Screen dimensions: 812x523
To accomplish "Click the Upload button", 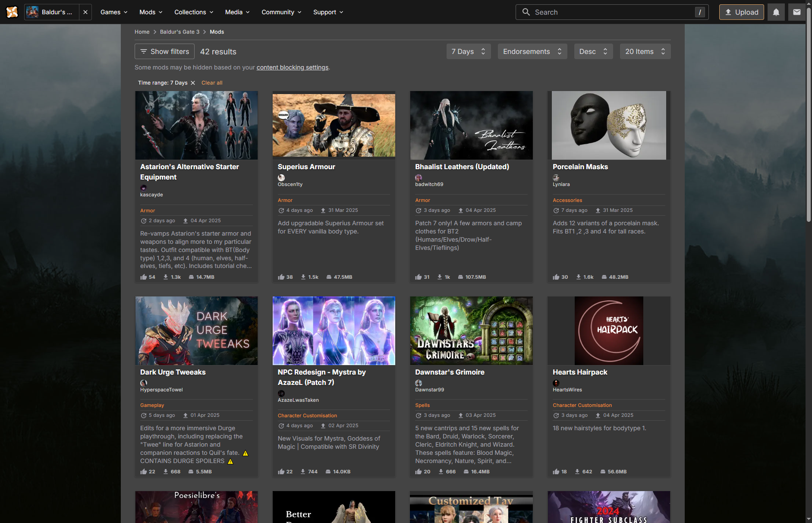I will 741,12.
